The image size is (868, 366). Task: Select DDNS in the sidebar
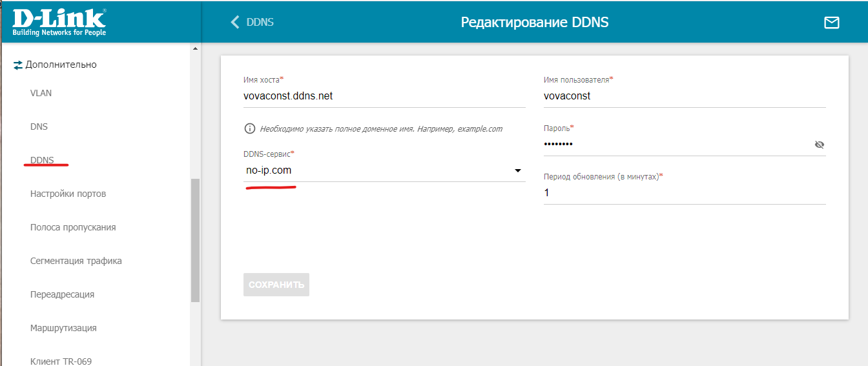tap(42, 160)
